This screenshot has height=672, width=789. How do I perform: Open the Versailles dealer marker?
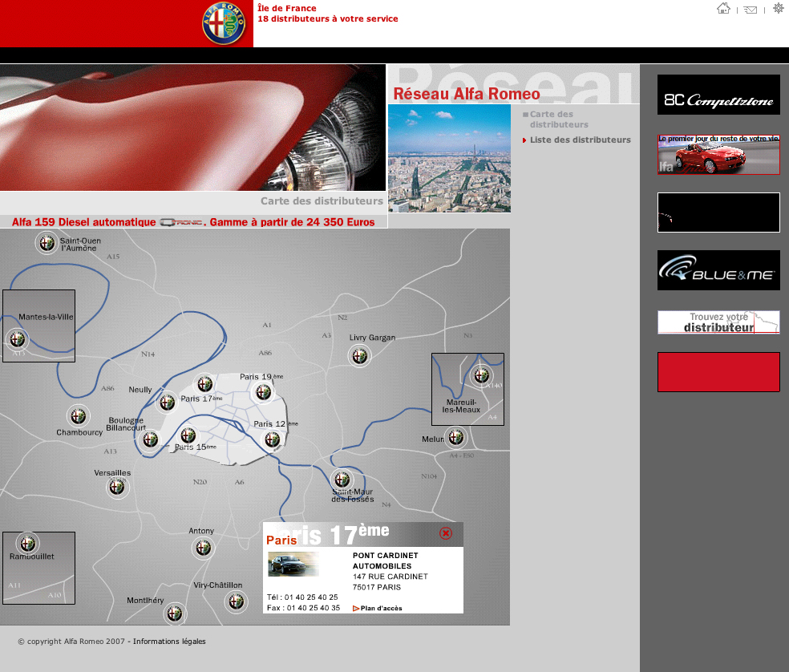pos(117,487)
